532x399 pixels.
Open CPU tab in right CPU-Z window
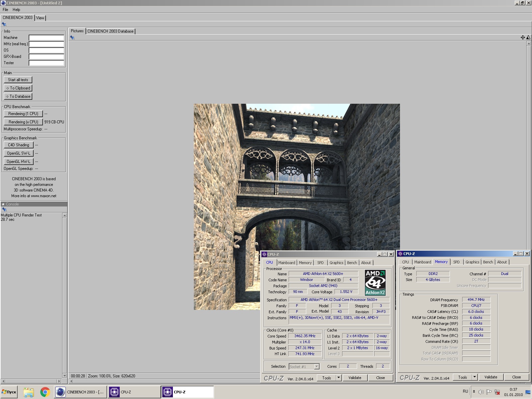click(x=406, y=262)
